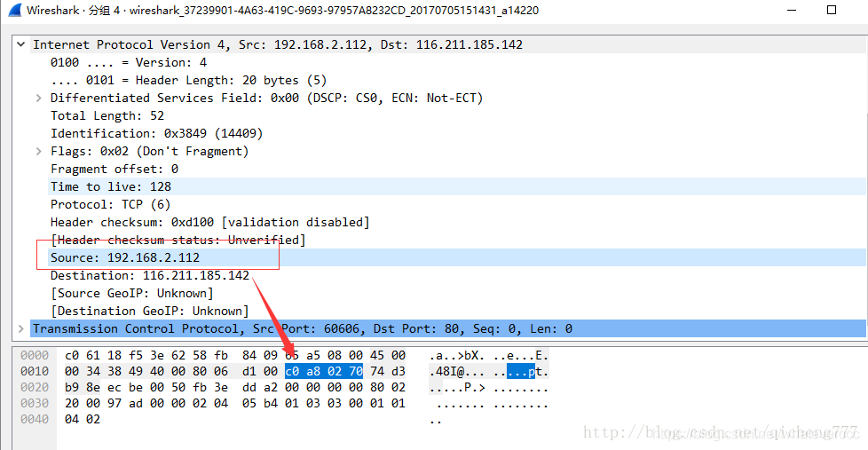Click hex offset 0000 label
Image resolution: width=868 pixels, height=450 pixels.
click(x=35, y=355)
